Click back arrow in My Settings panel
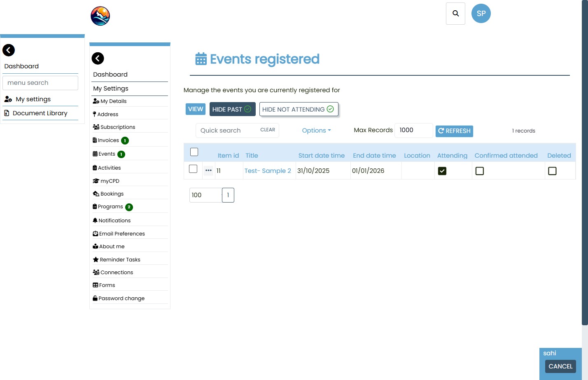Viewport: 588px width, 380px height. 98,58
